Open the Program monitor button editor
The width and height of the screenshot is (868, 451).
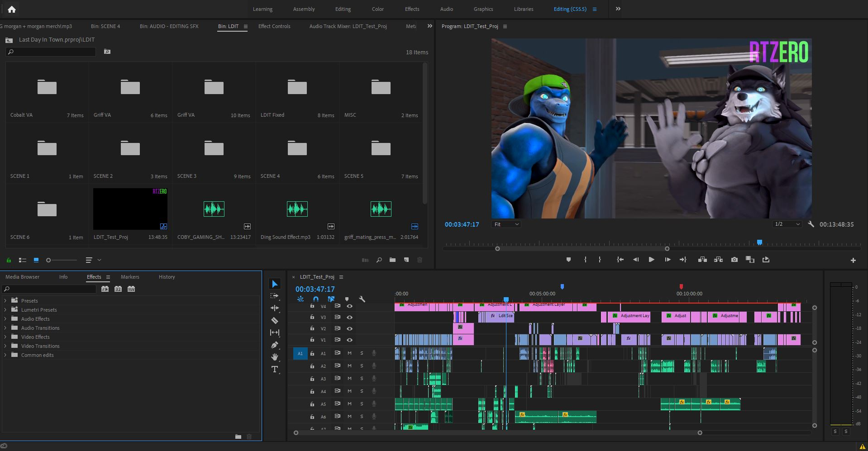(853, 260)
